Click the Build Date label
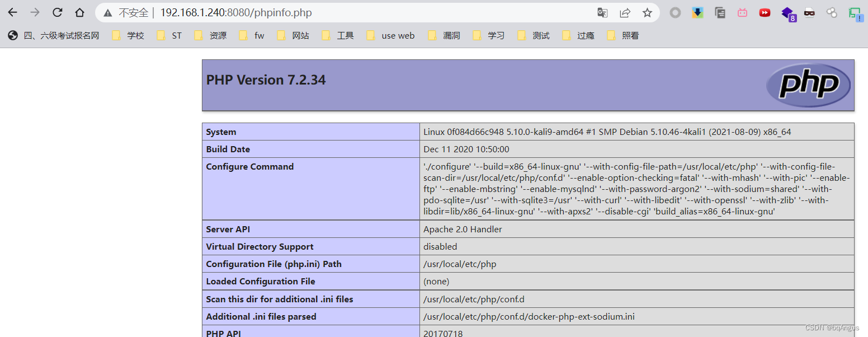 coord(228,149)
